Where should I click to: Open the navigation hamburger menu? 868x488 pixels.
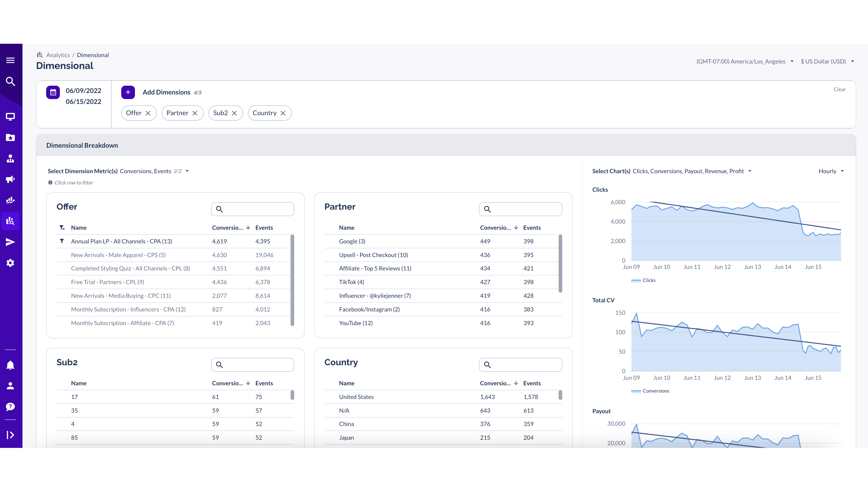click(x=10, y=60)
